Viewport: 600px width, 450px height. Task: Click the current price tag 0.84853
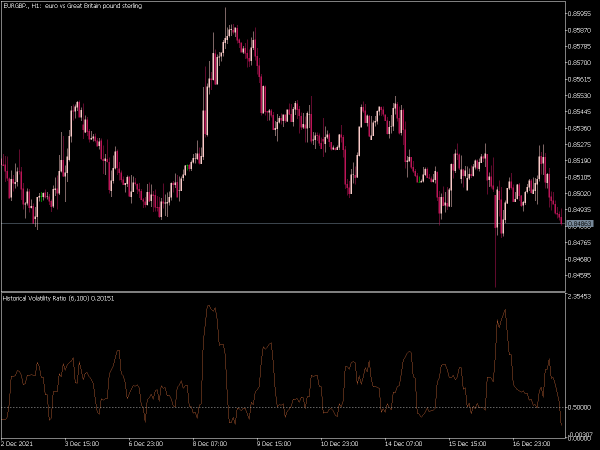click(580, 223)
